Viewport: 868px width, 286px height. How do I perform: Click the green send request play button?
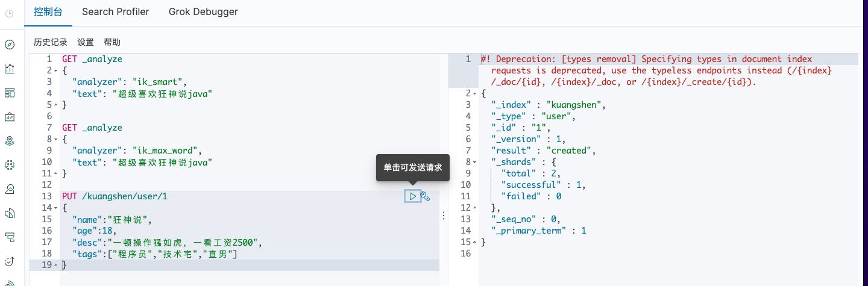[413, 196]
